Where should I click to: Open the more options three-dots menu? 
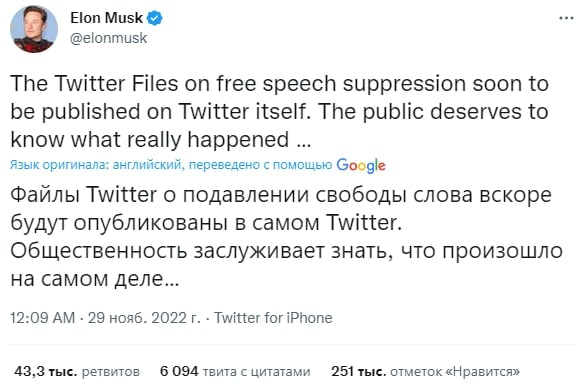click(x=567, y=18)
